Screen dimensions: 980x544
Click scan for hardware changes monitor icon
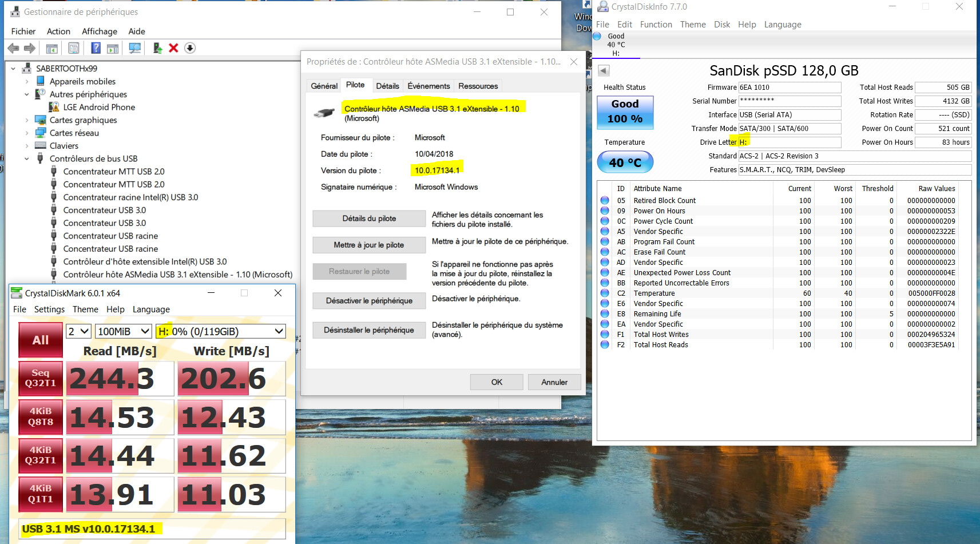point(135,49)
